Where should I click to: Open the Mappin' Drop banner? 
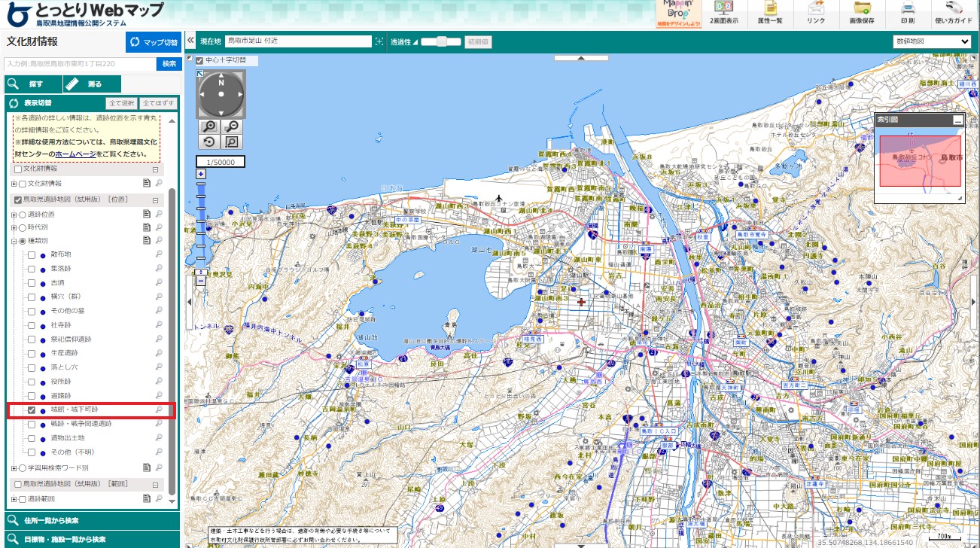point(678,14)
